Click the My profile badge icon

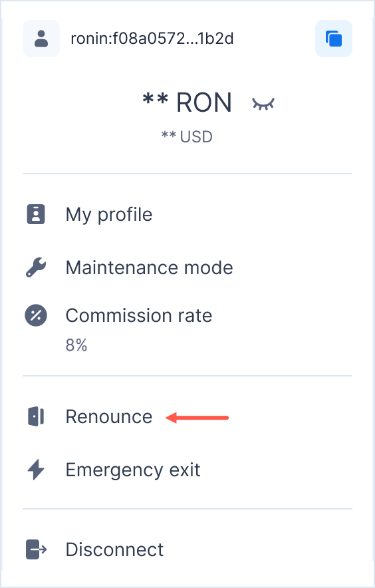(x=36, y=214)
